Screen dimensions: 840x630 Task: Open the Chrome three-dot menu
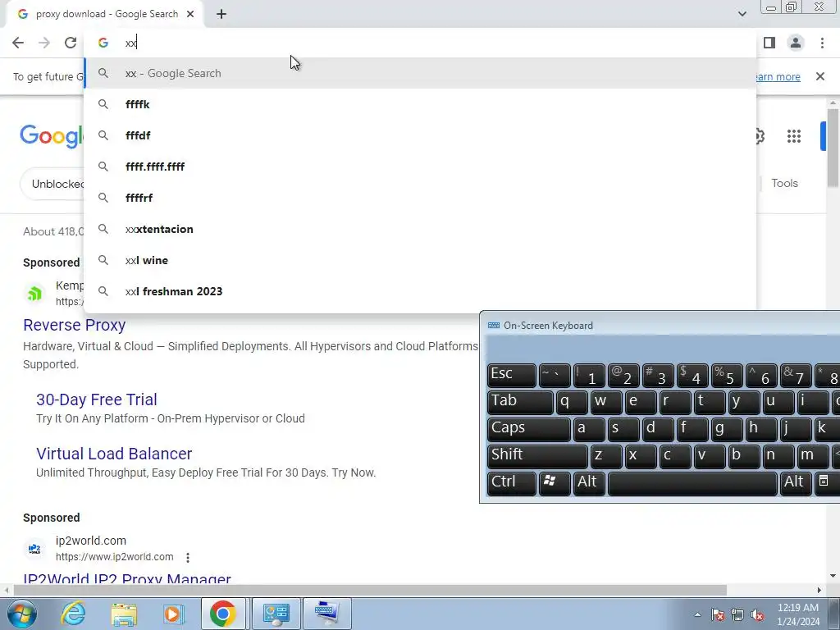click(822, 43)
